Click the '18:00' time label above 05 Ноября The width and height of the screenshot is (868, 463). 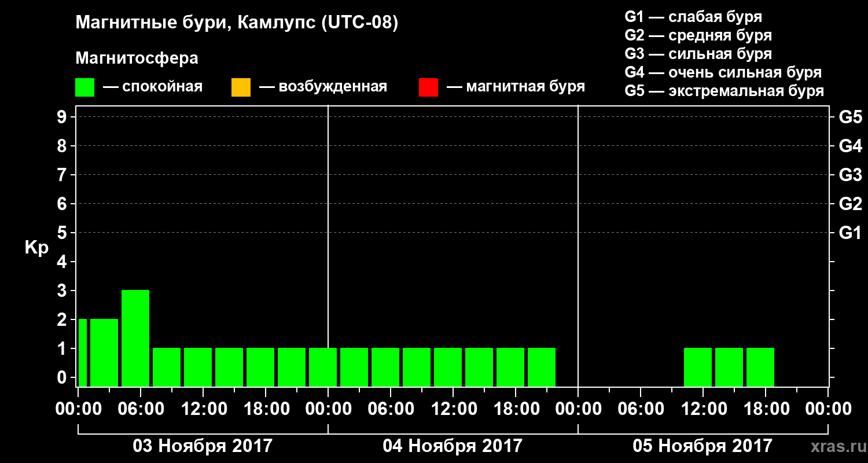pos(766,409)
